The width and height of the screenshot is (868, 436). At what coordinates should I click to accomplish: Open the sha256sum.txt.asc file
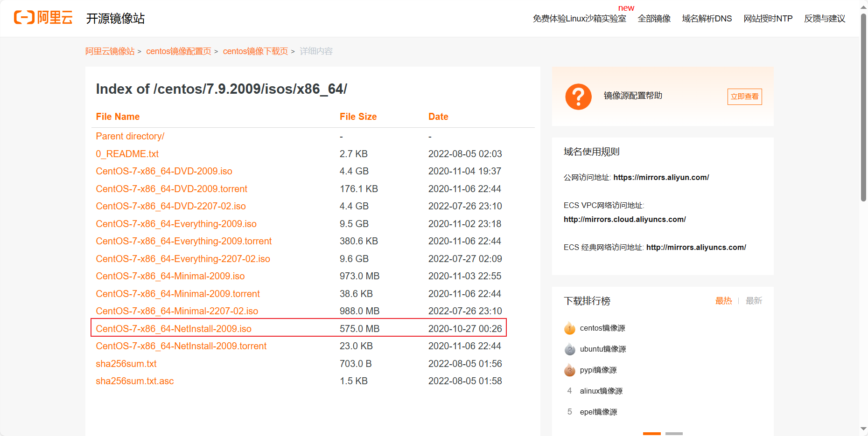[135, 381]
